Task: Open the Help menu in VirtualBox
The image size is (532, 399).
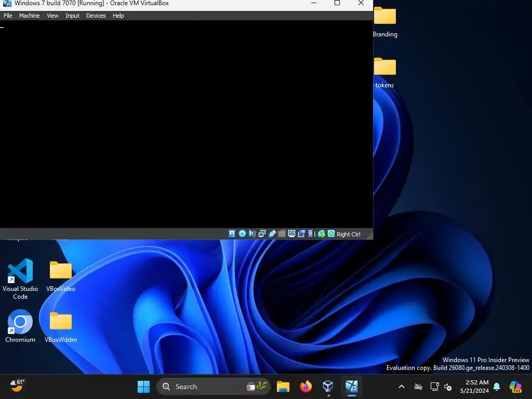Action: point(118,16)
